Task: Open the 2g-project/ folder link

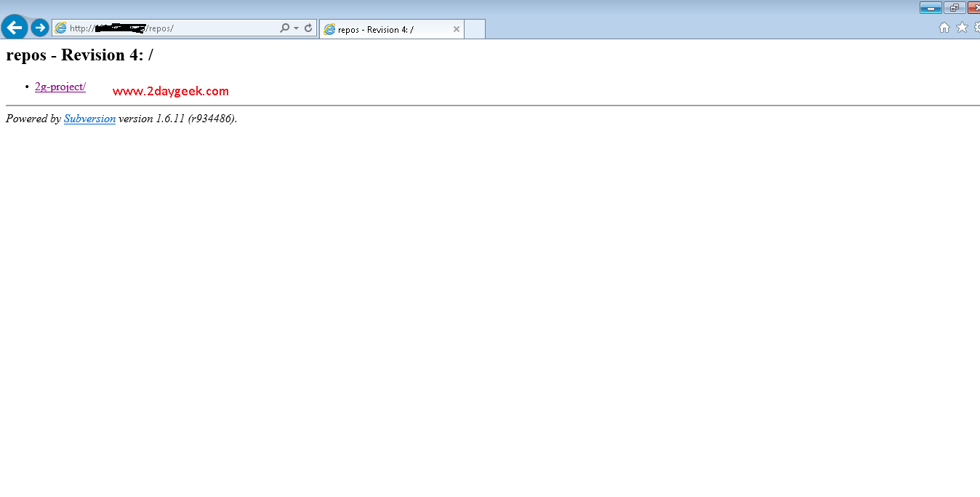Action: click(x=60, y=87)
